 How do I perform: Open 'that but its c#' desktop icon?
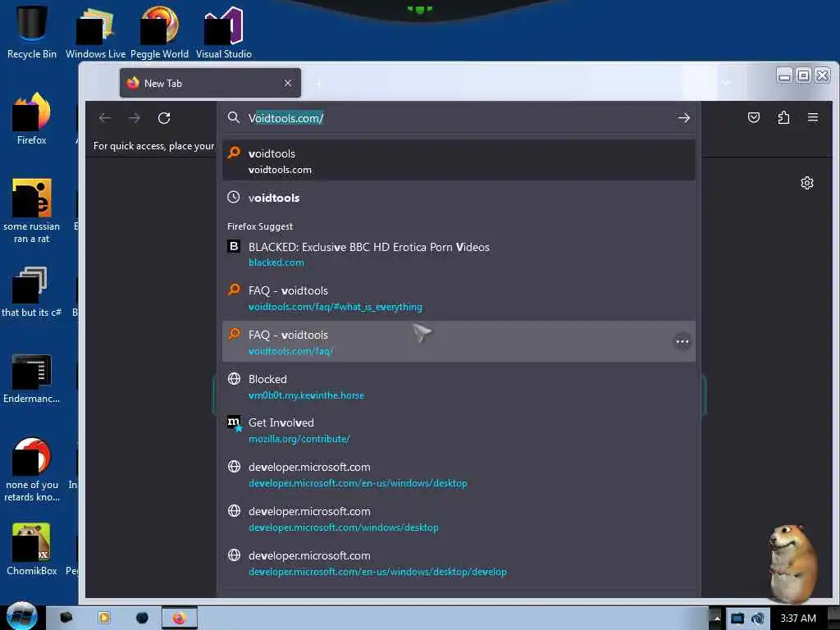[x=32, y=292]
